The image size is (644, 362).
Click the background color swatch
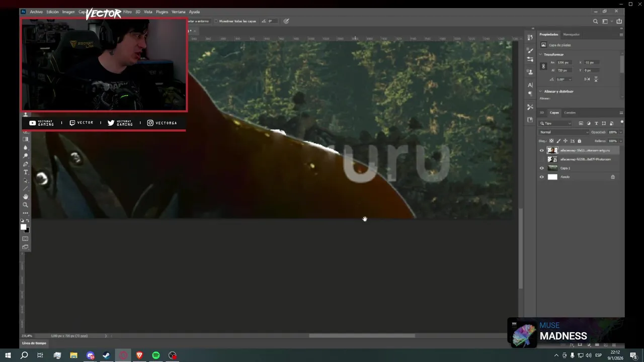pos(27,230)
